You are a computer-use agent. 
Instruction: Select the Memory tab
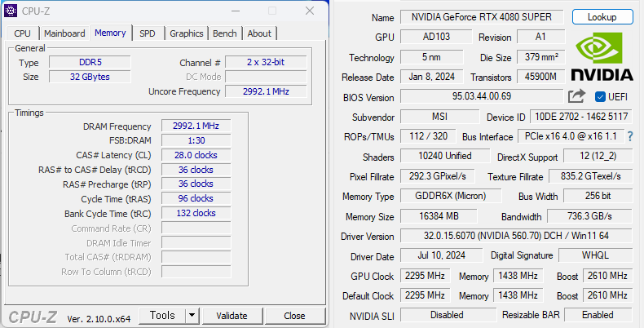click(x=111, y=33)
